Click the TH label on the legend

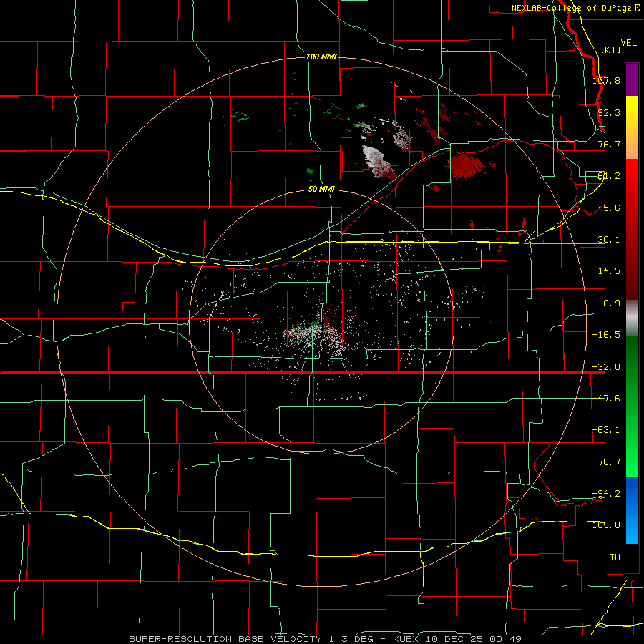pyautogui.click(x=615, y=557)
